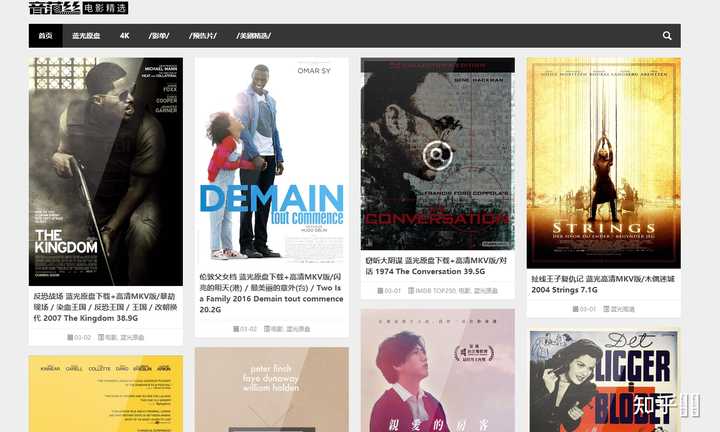Click the beige Peter Finch Faye Dunaway poster
Screen dimensions: 720x432
(272, 389)
